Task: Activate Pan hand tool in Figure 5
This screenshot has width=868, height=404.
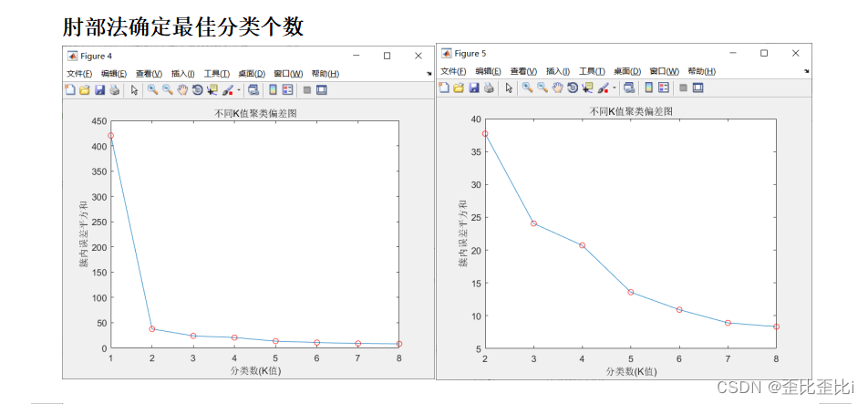Action: (557, 87)
